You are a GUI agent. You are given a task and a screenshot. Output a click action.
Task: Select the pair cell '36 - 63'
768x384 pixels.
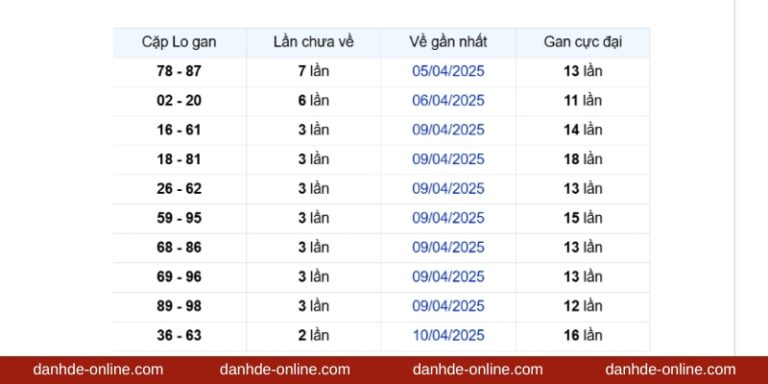coord(179,336)
